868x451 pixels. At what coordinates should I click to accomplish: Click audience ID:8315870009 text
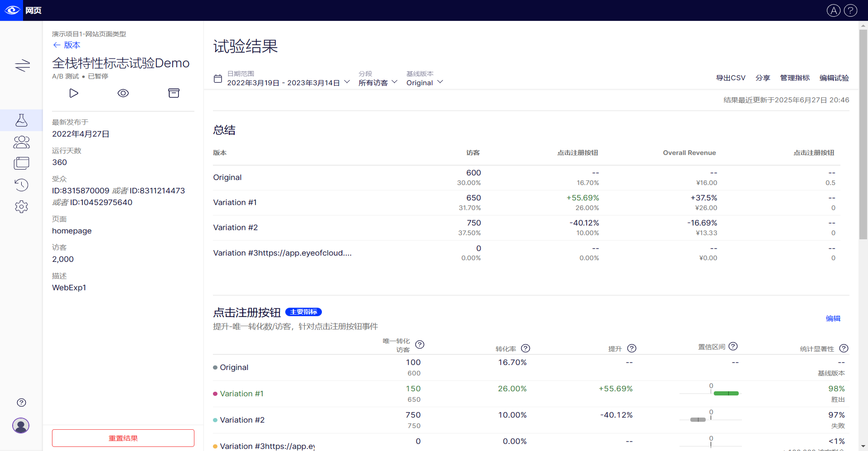(x=81, y=190)
